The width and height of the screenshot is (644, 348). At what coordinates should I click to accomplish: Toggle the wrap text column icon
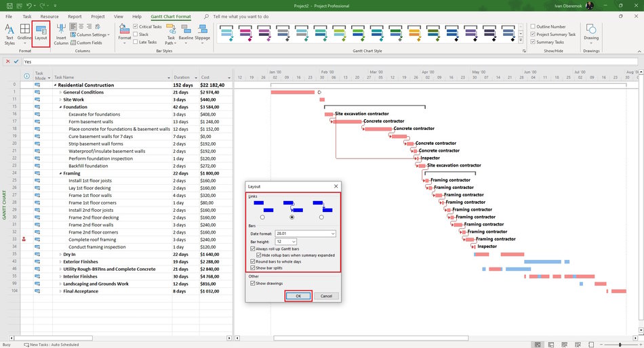pos(98,26)
